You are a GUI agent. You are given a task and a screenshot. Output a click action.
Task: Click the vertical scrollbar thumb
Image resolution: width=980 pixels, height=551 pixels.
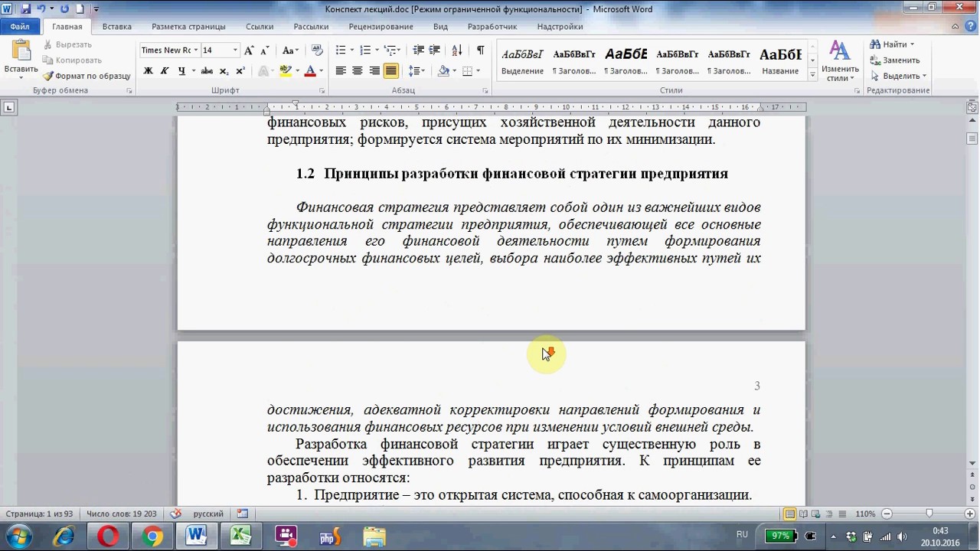coord(972,139)
